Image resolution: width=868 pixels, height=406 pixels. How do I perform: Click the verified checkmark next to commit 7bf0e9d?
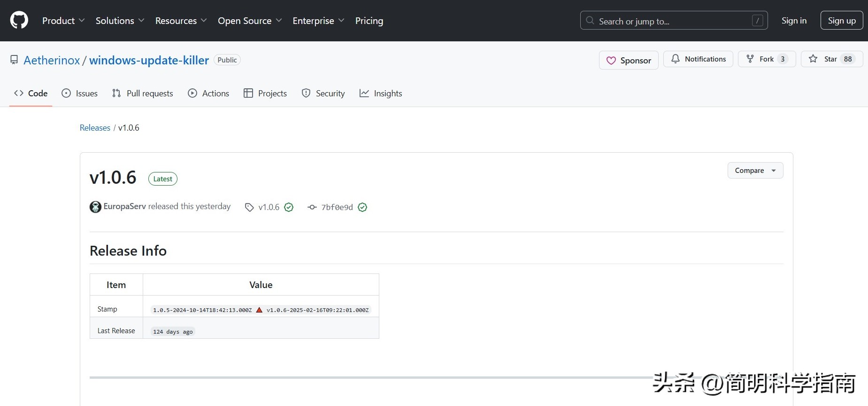coord(362,207)
